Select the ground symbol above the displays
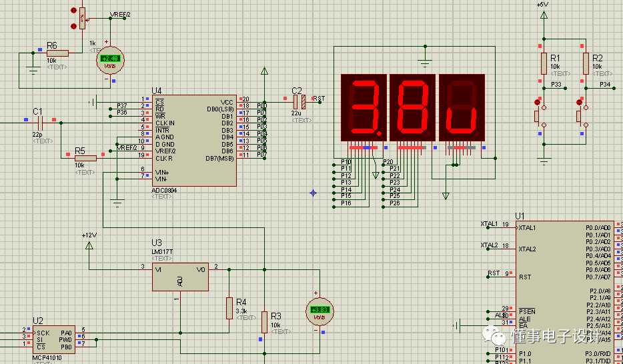 (425, 63)
